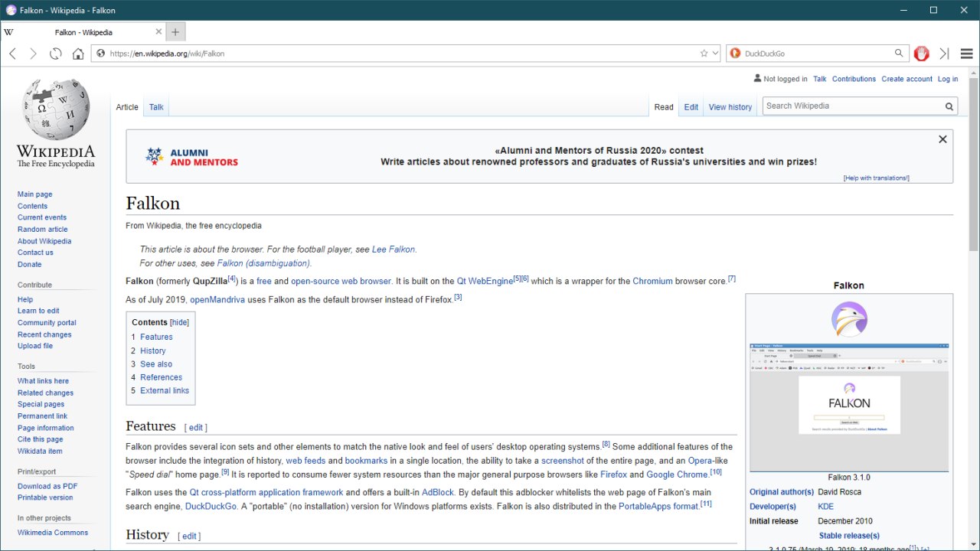Image resolution: width=980 pixels, height=551 pixels.
Task: Open Cite this page in sidebar
Action: coord(41,439)
